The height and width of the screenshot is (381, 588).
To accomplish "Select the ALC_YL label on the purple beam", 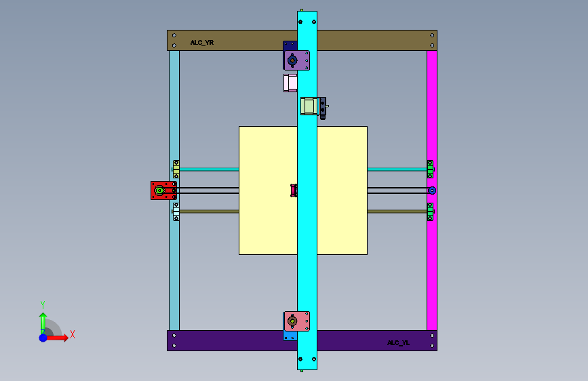I will click(398, 343).
